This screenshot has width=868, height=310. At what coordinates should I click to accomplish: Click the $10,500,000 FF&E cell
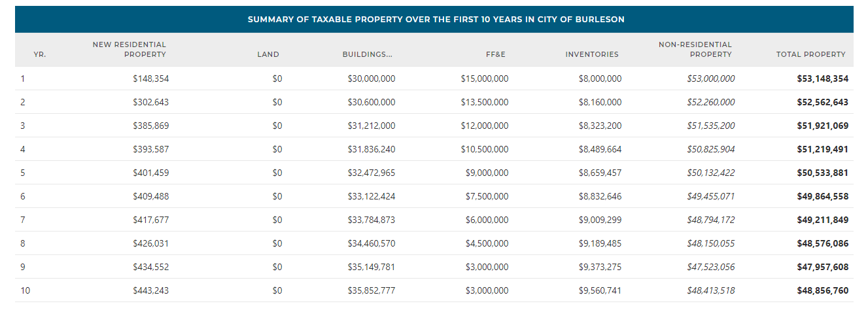point(484,149)
